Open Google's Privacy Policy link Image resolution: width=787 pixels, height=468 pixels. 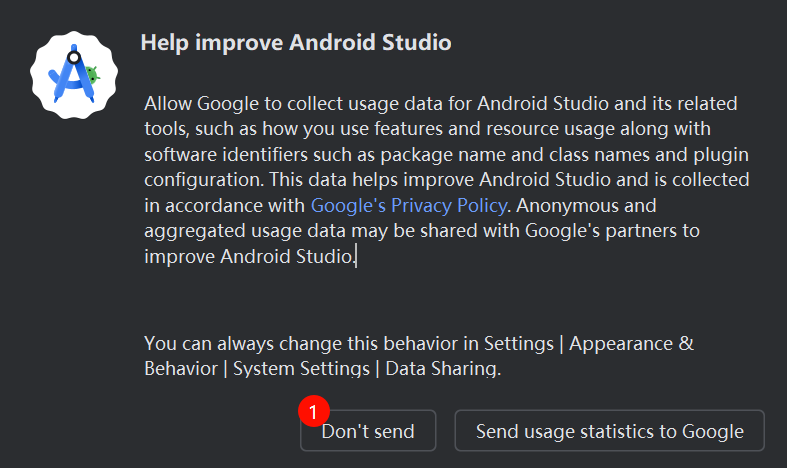[410, 206]
